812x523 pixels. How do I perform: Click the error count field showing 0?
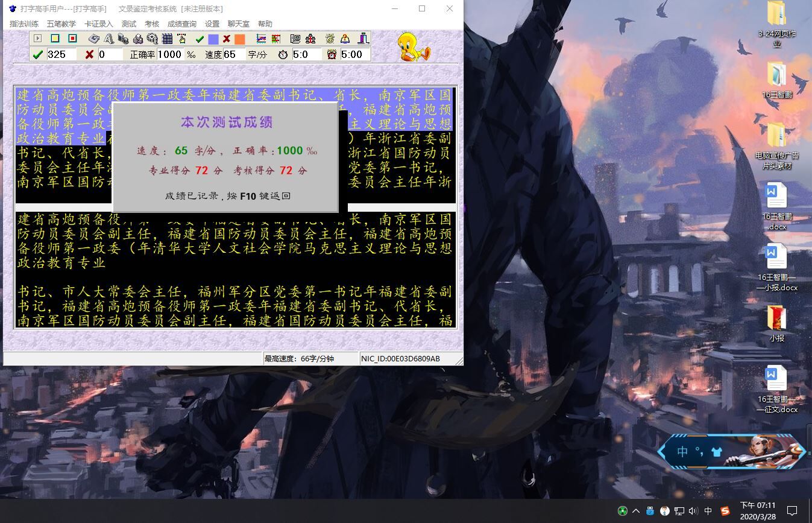tap(110, 54)
